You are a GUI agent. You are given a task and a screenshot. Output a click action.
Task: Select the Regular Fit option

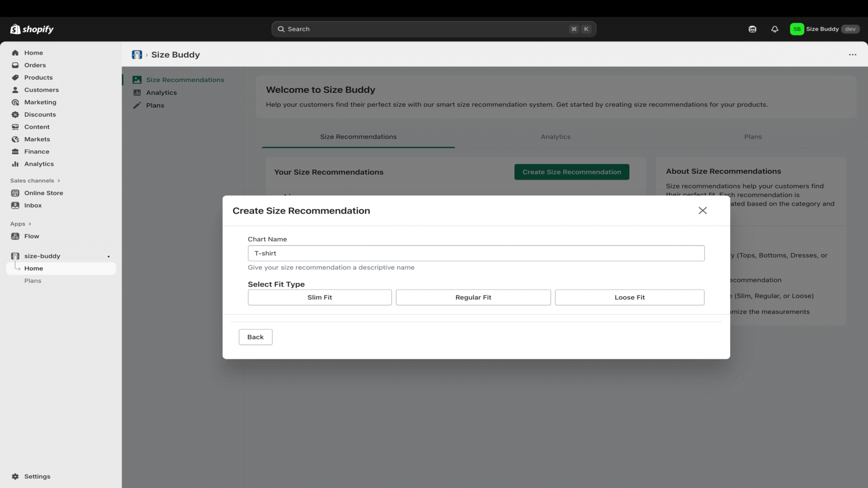pos(473,297)
